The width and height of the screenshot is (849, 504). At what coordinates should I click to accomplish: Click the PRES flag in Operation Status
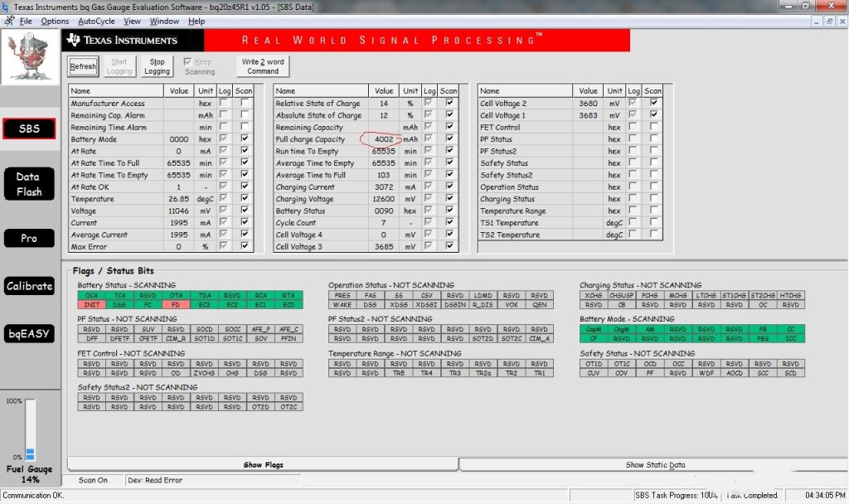coord(342,296)
